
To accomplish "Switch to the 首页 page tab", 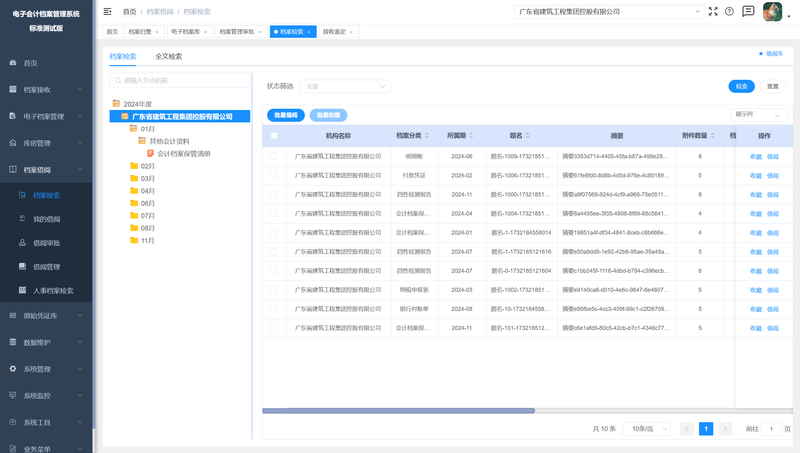I will [112, 32].
